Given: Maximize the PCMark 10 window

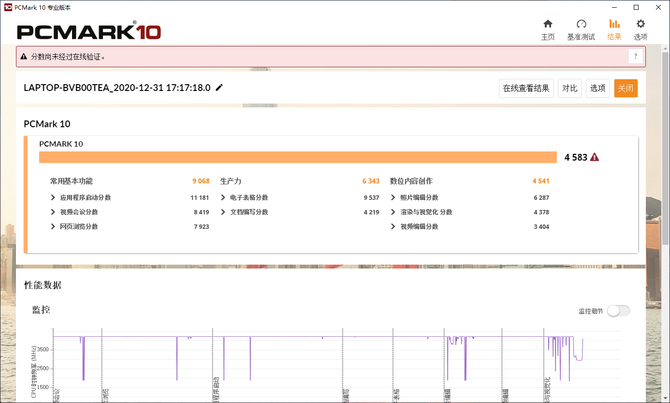Looking at the screenshot, I should tap(636, 7).
